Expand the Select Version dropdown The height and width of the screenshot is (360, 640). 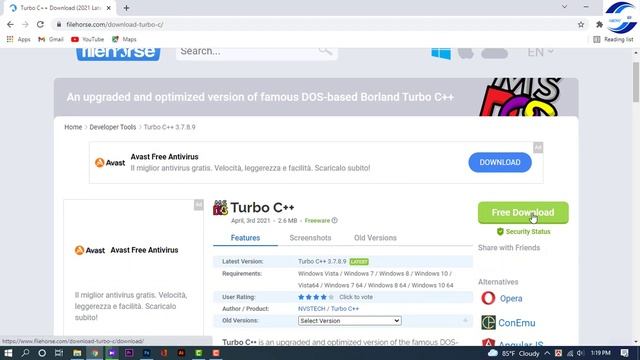click(349, 321)
